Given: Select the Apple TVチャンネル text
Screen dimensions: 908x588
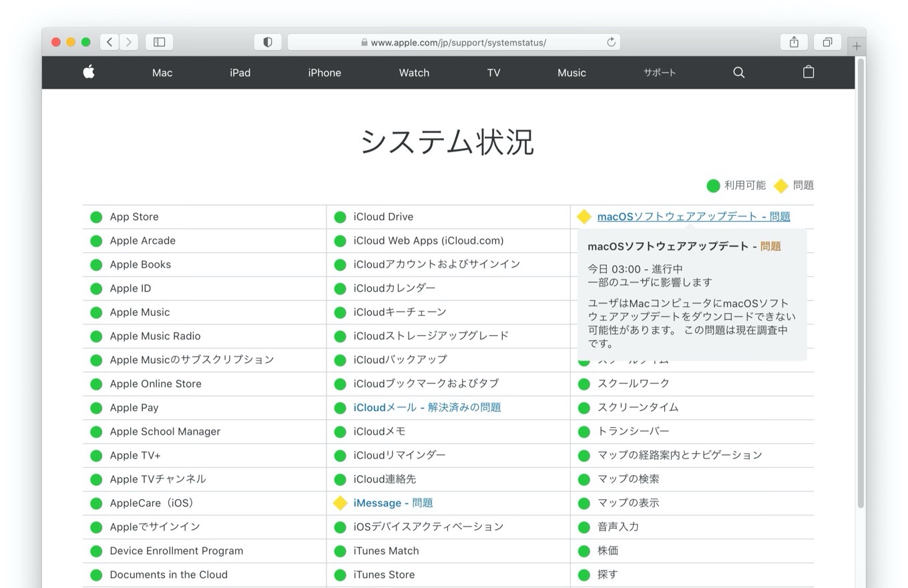Looking at the screenshot, I should coord(158,479).
